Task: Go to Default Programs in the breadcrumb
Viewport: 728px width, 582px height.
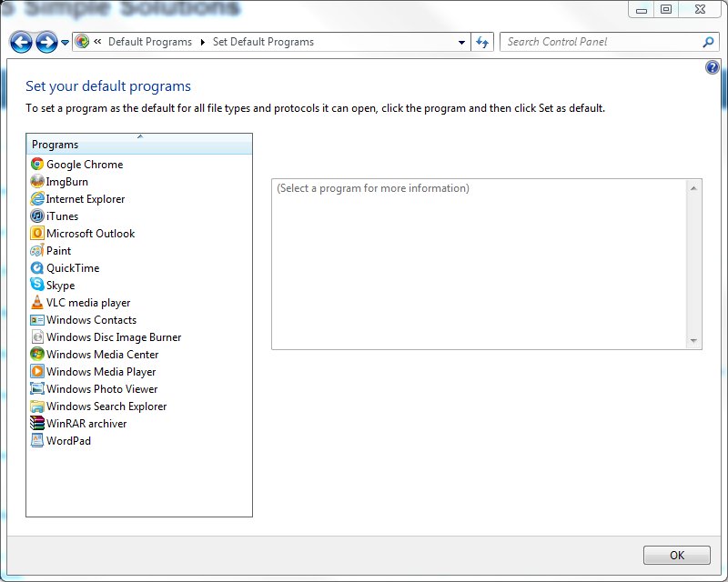Action: click(x=150, y=42)
